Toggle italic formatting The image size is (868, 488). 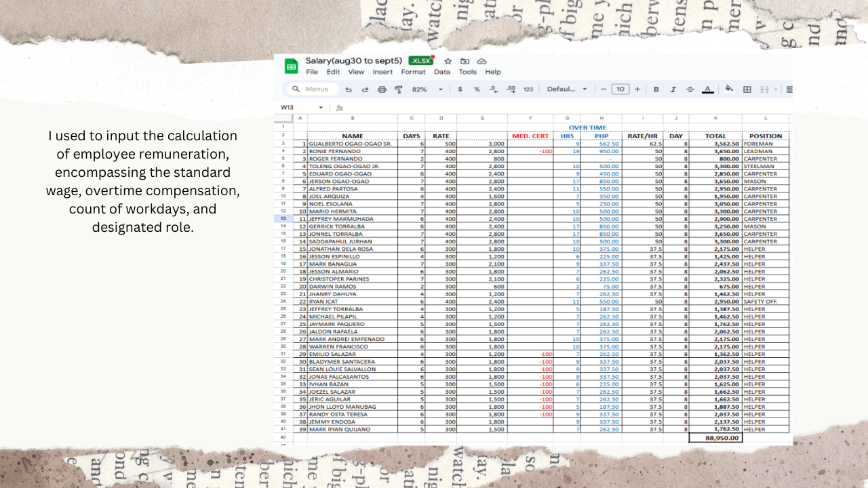pos(673,89)
